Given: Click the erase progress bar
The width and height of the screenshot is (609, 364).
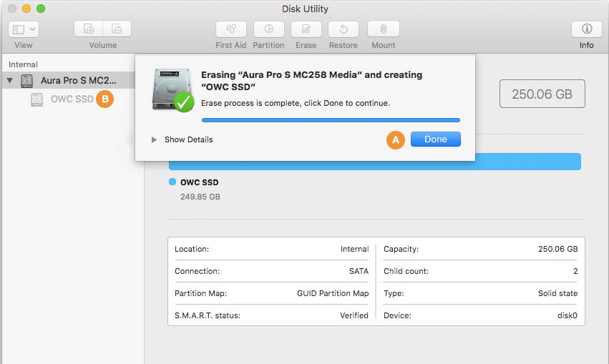Looking at the screenshot, I should pyautogui.click(x=331, y=120).
